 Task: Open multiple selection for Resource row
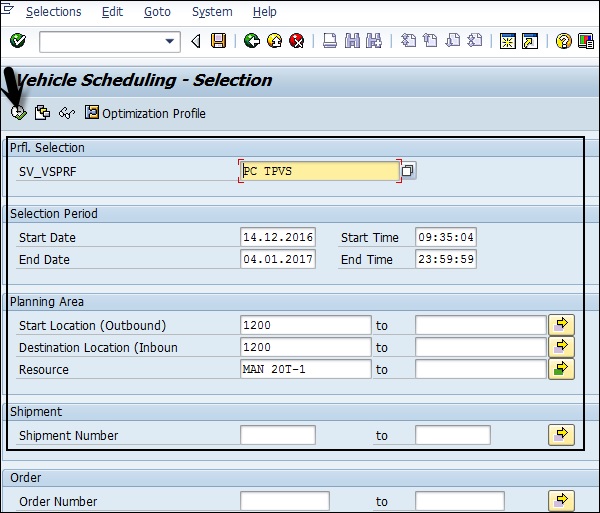[561, 369]
